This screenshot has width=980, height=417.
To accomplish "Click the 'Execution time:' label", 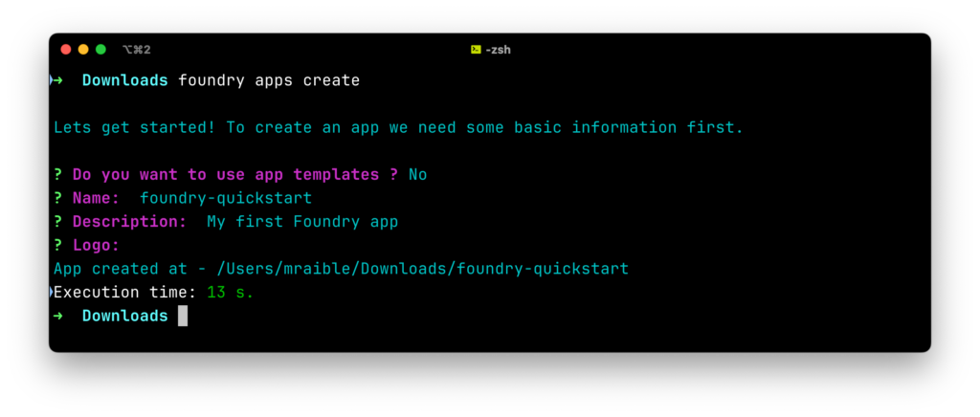I will (x=125, y=293).
